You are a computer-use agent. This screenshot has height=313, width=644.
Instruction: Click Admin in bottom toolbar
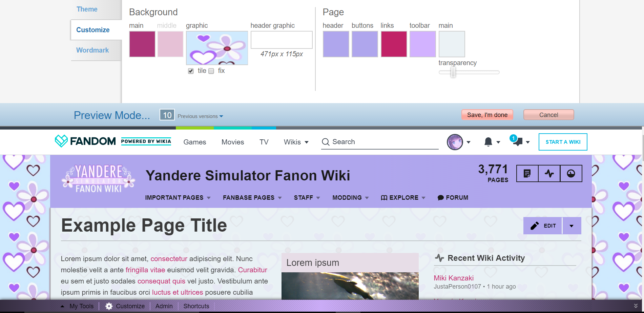[x=164, y=306]
